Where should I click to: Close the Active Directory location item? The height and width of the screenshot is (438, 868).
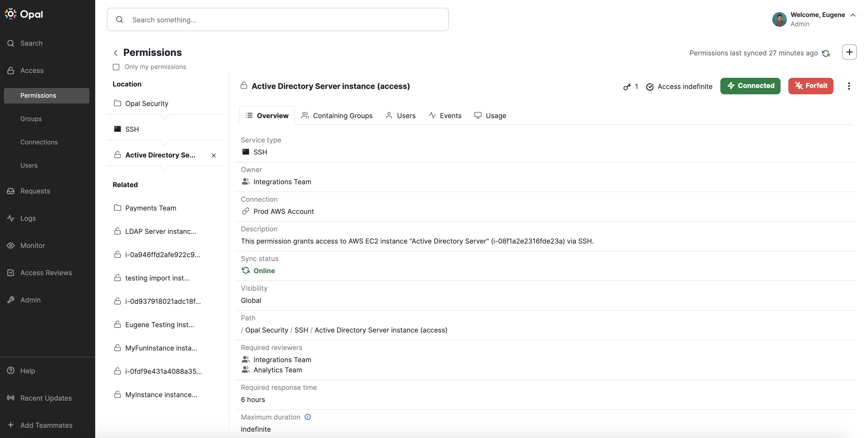point(214,156)
